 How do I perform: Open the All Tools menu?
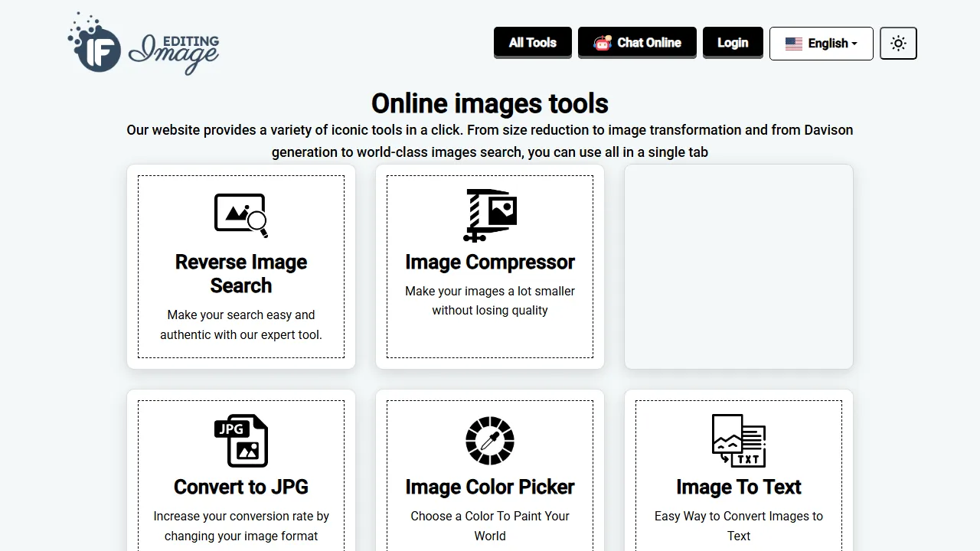(x=532, y=43)
